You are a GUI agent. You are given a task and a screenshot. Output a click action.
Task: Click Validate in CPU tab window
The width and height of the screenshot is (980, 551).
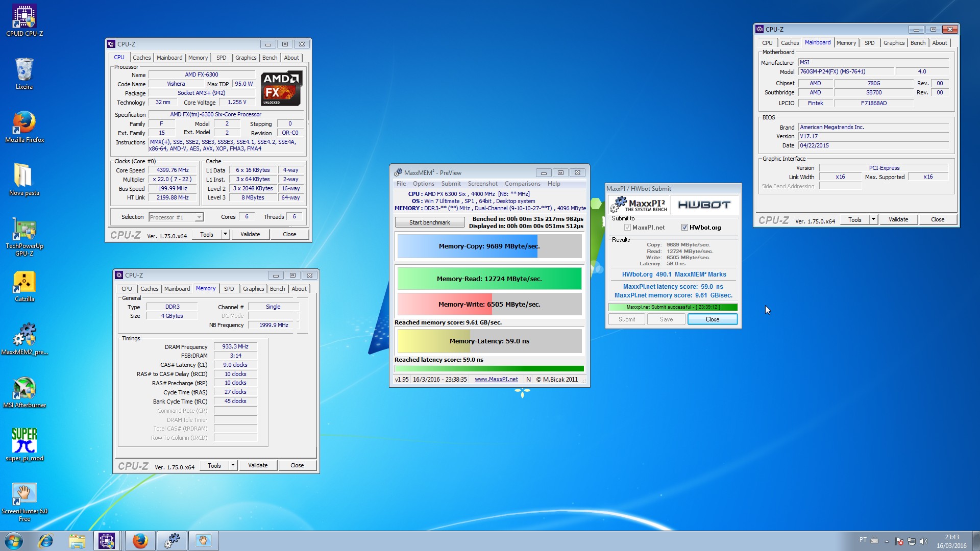pyautogui.click(x=250, y=234)
